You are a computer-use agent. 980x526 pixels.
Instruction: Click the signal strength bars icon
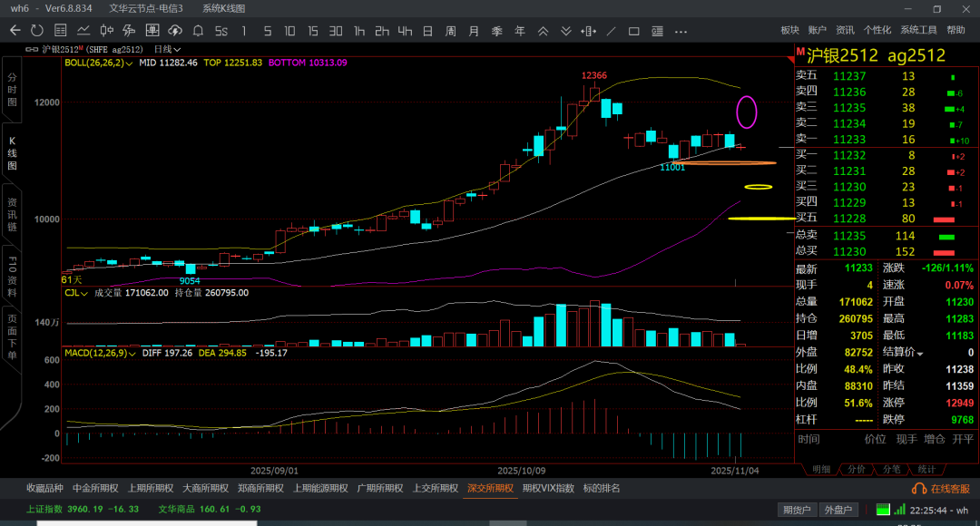click(899, 510)
